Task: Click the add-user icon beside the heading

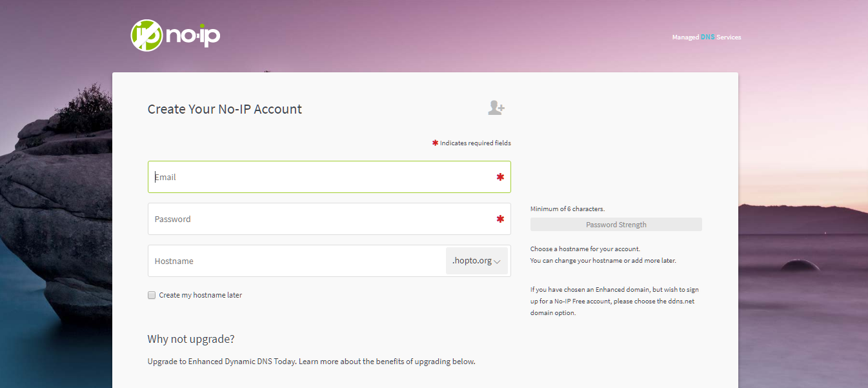Action: 496,108
